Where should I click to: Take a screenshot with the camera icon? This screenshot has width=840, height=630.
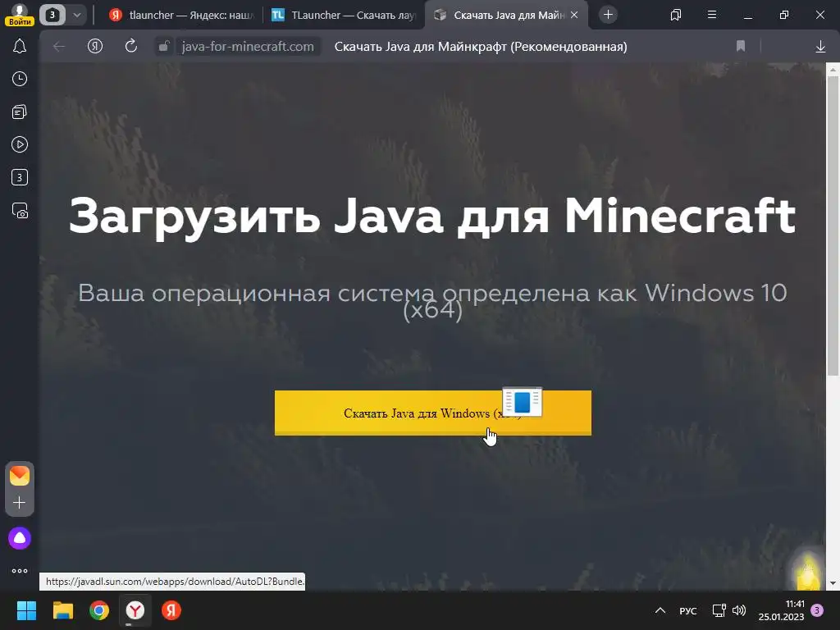[x=20, y=211]
